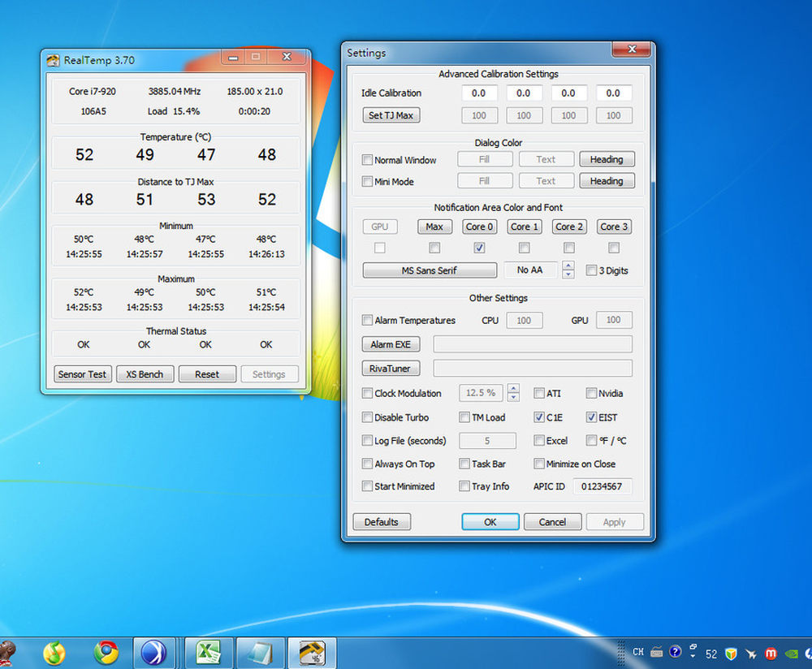Click the APIC ID field
This screenshot has height=669, width=812.
click(x=603, y=487)
